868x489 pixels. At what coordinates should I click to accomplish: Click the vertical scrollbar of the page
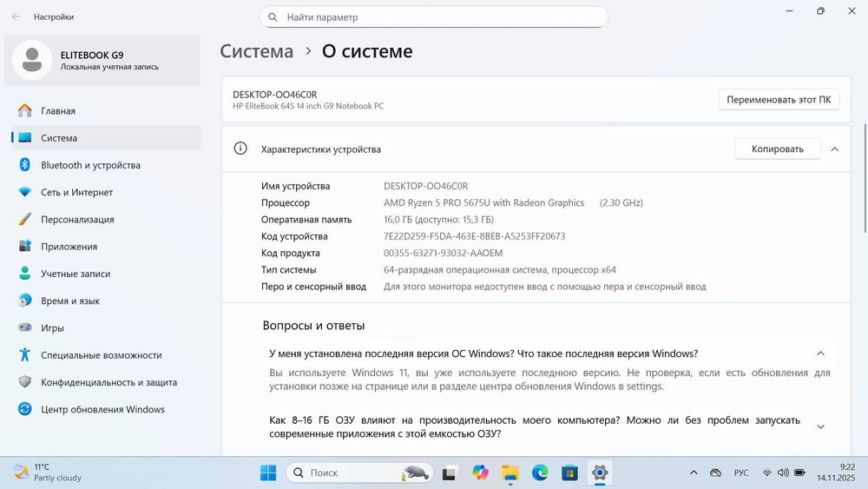click(865, 178)
